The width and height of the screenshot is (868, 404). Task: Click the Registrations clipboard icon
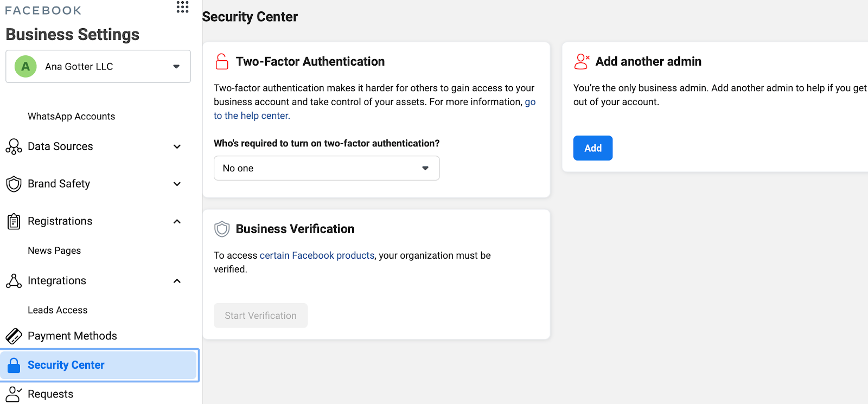click(14, 221)
